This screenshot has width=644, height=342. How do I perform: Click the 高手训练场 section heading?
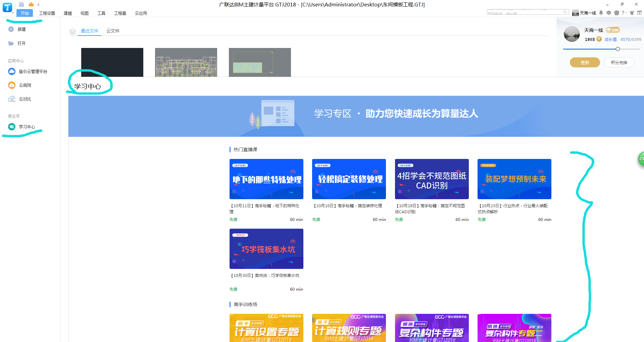click(245, 304)
